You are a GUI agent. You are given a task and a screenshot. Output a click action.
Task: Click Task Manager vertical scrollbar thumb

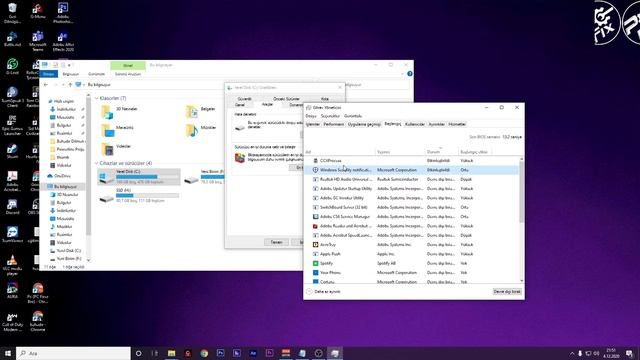click(x=521, y=192)
